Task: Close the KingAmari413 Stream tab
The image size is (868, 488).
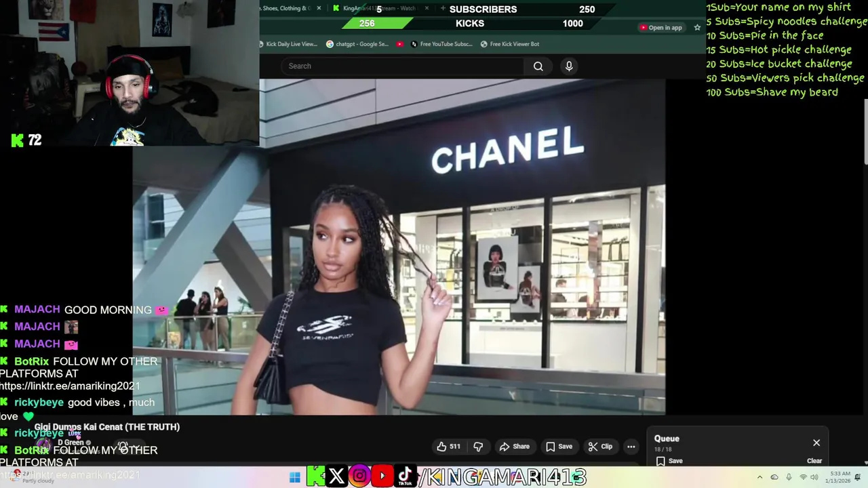Action: 427,8
